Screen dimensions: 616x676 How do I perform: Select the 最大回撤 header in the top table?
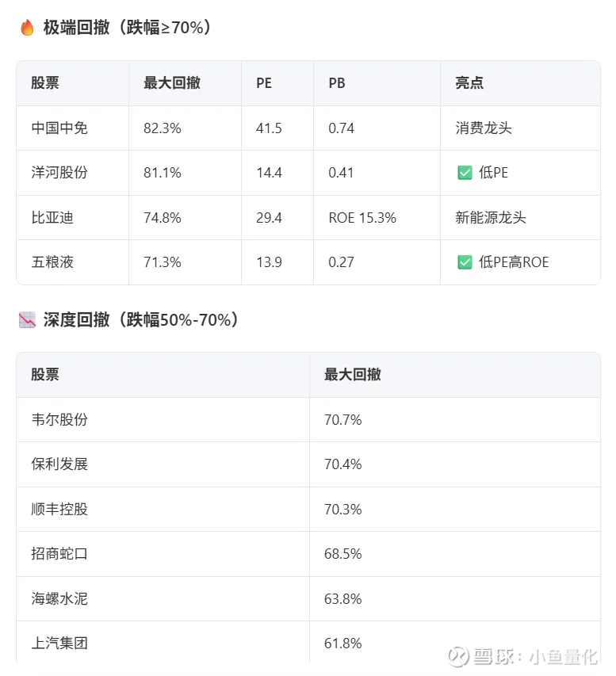pos(171,83)
